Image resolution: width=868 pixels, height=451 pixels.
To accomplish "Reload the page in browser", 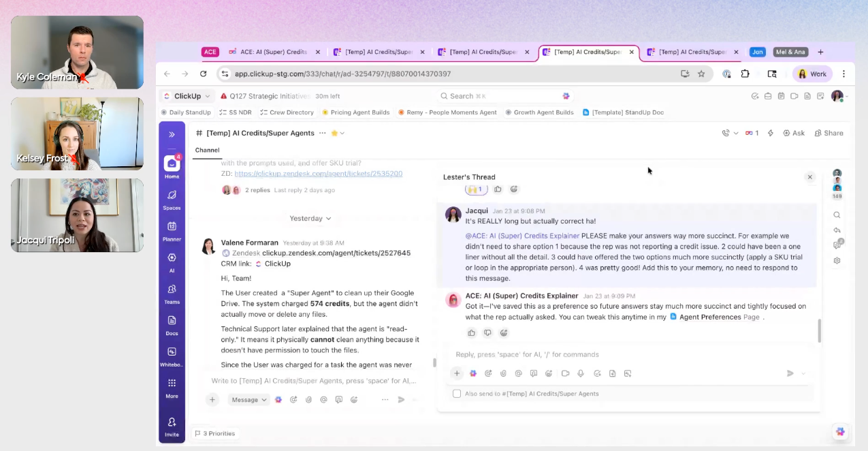I will [203, 74].
